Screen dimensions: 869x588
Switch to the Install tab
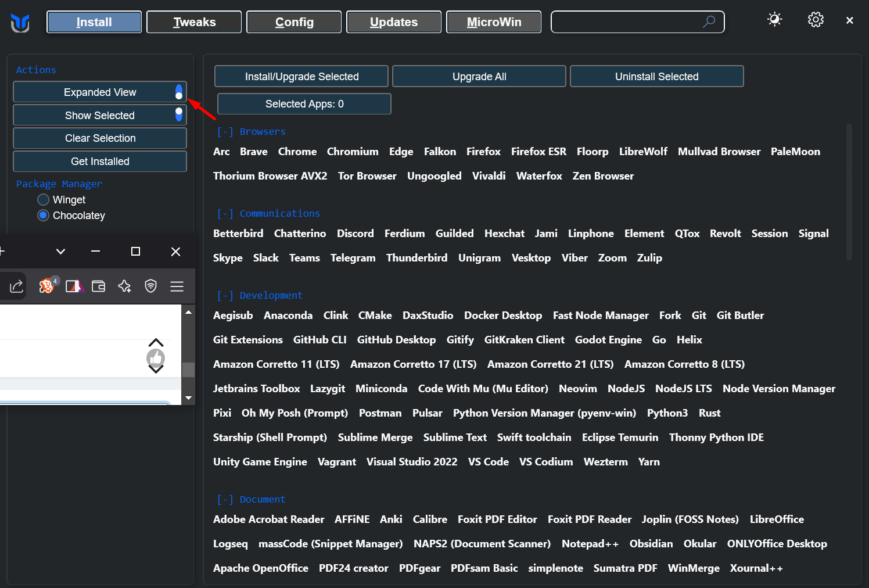point(94,22)
